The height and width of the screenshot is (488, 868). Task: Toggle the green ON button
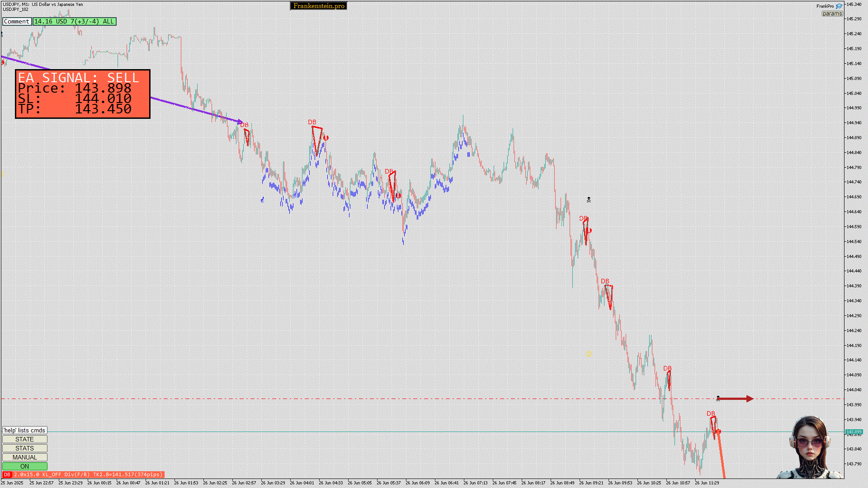point(24,466)
